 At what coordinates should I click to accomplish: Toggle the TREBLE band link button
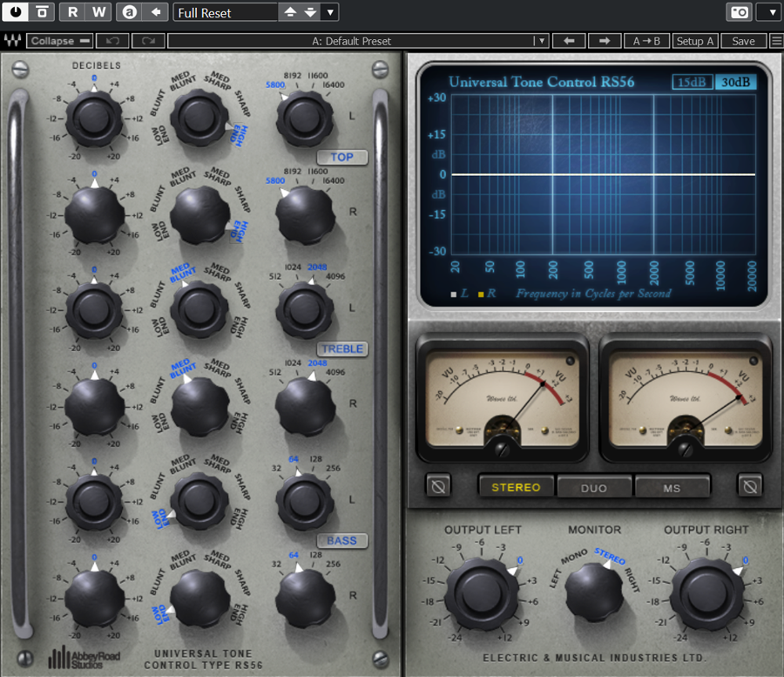pyautogui.click(x=342, y=349)
